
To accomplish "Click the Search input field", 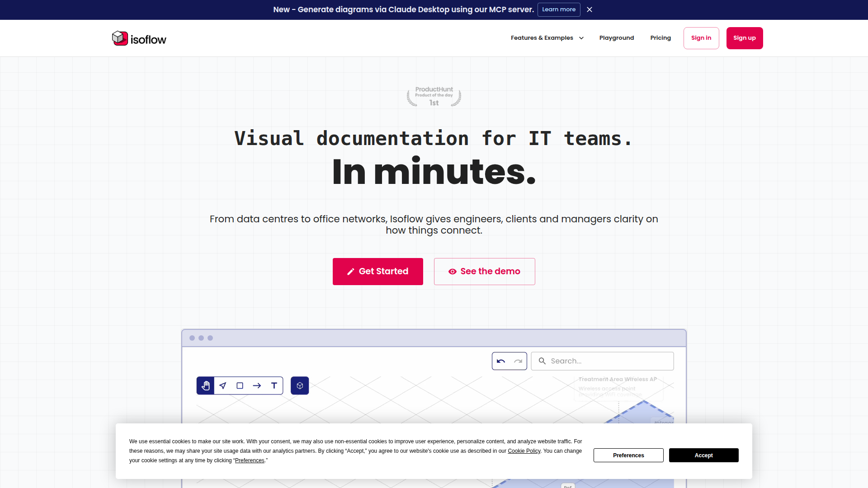I will point(602,361).
